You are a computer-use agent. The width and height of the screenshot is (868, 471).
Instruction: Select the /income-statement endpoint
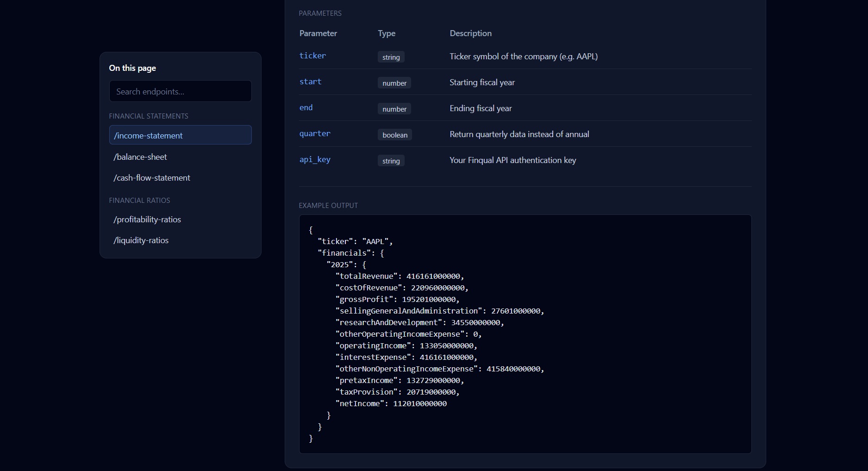(148, 135)
